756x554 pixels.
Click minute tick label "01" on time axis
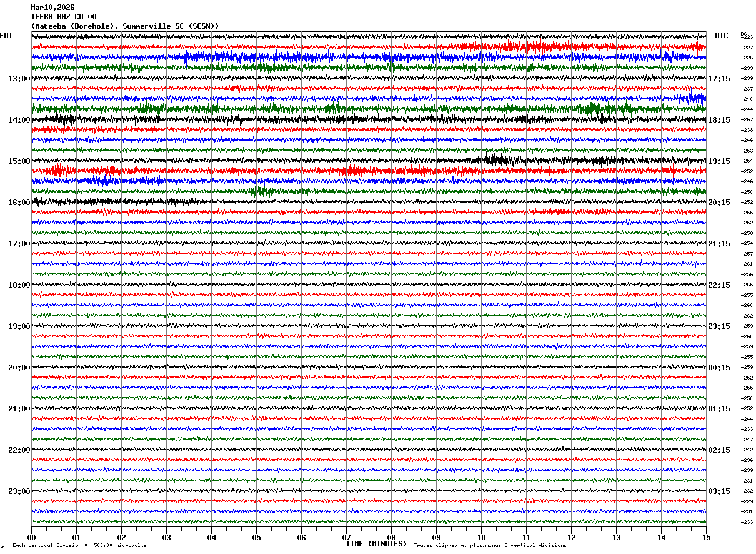[76, 538]
